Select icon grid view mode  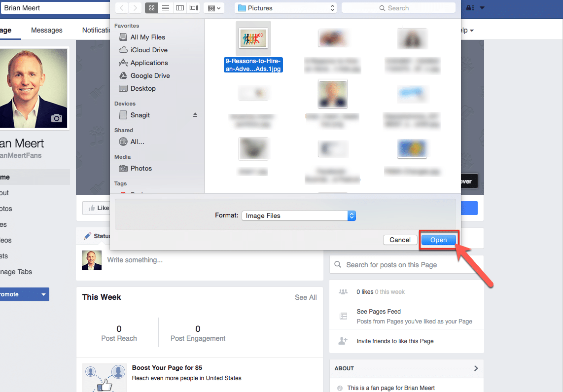tap(151, 7)
